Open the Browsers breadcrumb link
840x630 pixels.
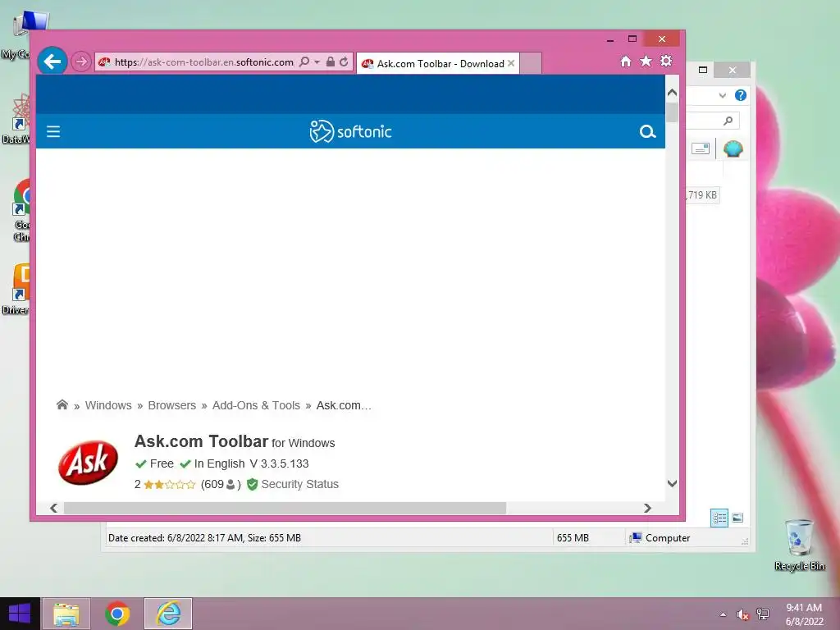(172, 405)
